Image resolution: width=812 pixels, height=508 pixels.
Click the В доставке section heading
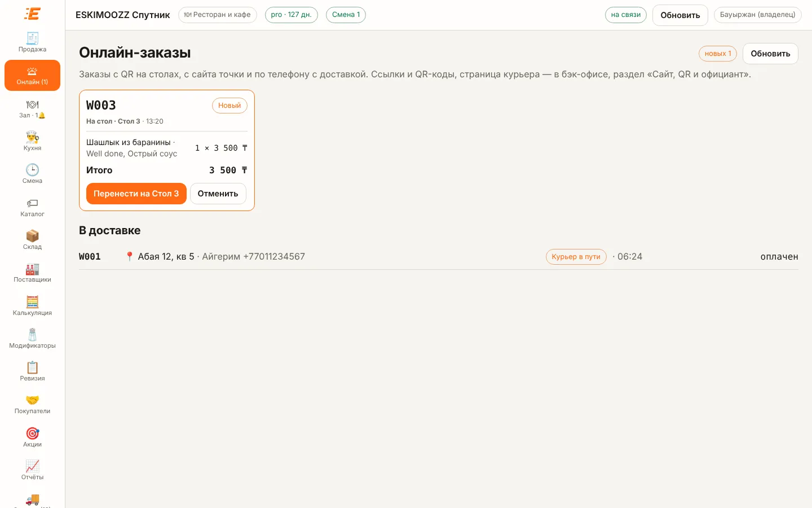click(x=110, y=230)
